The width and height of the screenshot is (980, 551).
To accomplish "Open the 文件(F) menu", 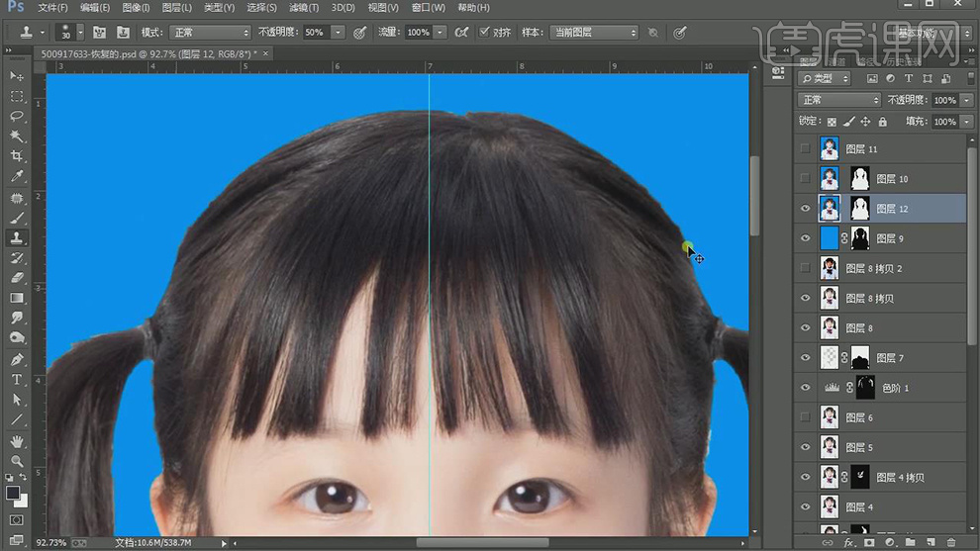I will (52, 8).
